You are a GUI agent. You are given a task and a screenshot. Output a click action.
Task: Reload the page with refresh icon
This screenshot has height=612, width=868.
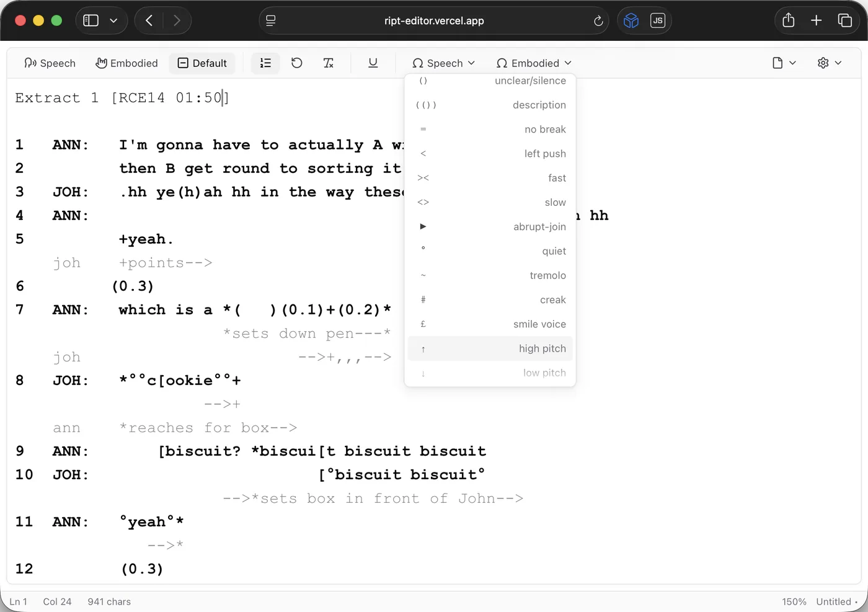coord(598,21)
